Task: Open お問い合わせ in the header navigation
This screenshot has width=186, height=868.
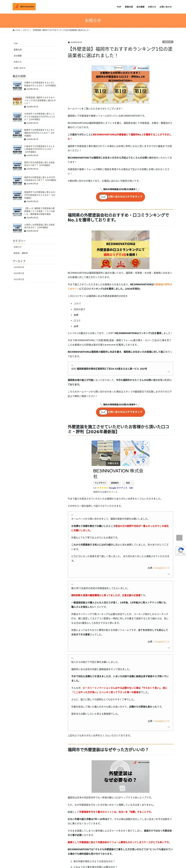Action: pos(165,7)
